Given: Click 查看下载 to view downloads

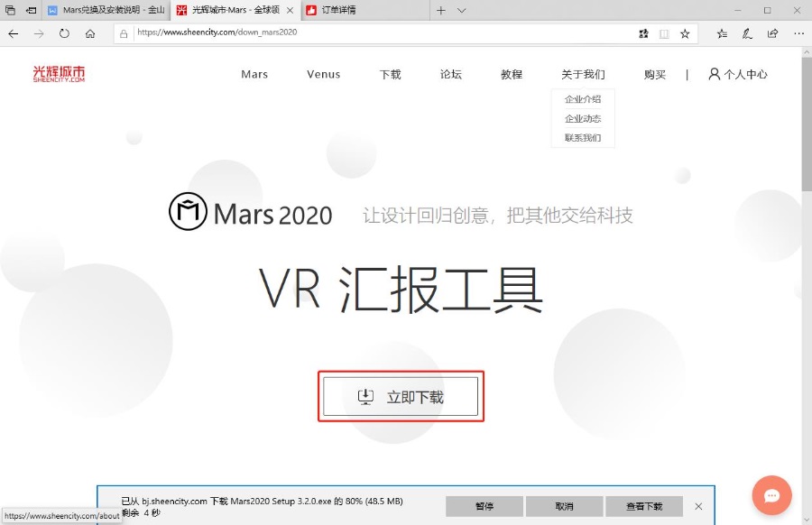Looking at the screenshot, I should pyautogui.click(x=643, y=506).
